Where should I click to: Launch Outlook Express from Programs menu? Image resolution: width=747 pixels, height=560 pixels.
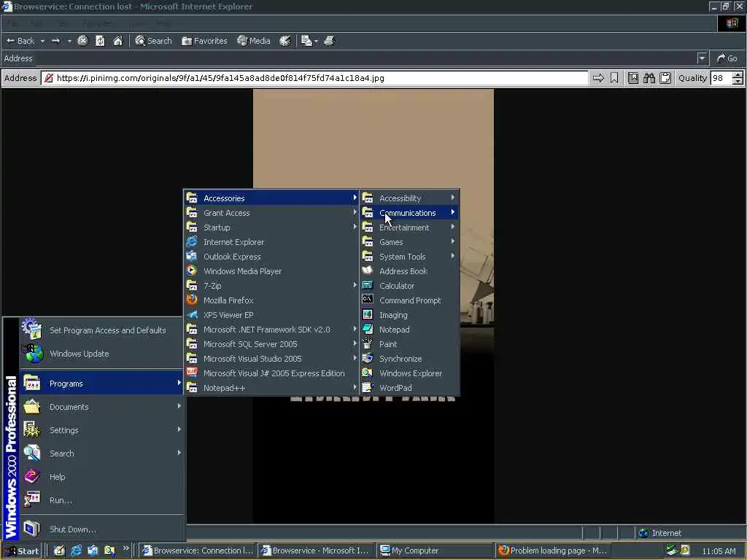271,257
